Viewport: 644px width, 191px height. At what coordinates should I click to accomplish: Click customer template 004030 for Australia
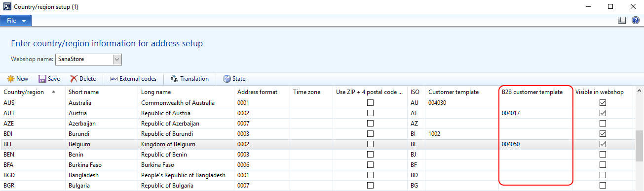(x=461, y=103)
